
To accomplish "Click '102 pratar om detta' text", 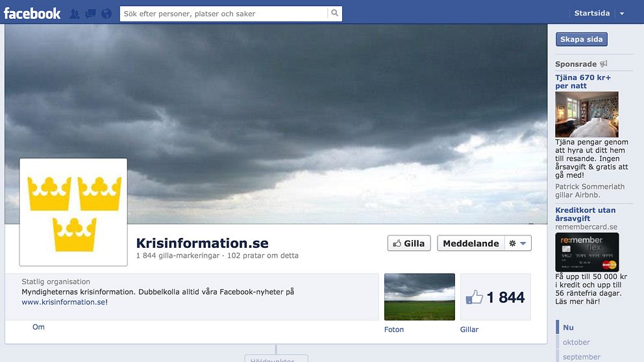I will pyautogui.click(x=263, y=256).
